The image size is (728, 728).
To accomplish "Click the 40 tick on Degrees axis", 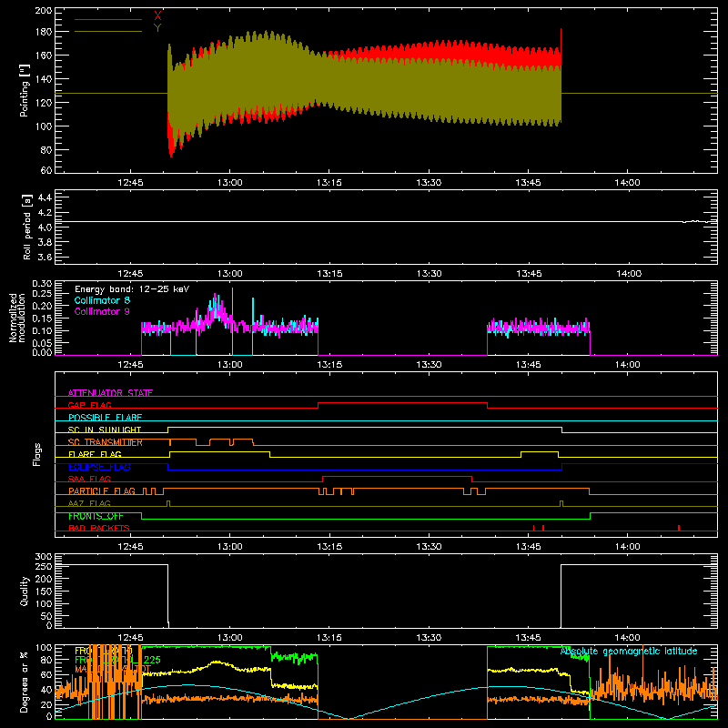I will point(46,690).
